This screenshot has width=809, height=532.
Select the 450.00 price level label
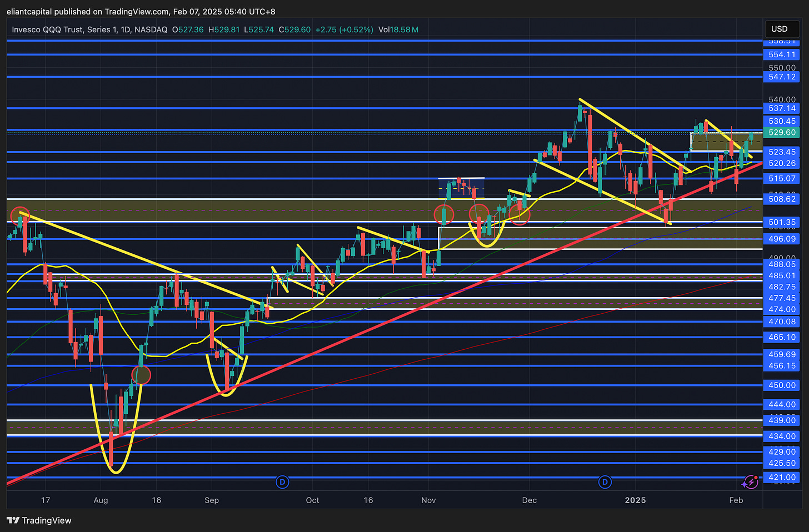point(782,385)
